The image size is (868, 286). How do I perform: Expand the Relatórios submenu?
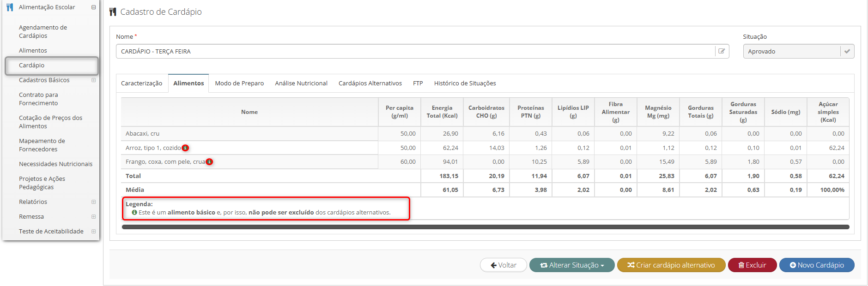coord(93,202)
